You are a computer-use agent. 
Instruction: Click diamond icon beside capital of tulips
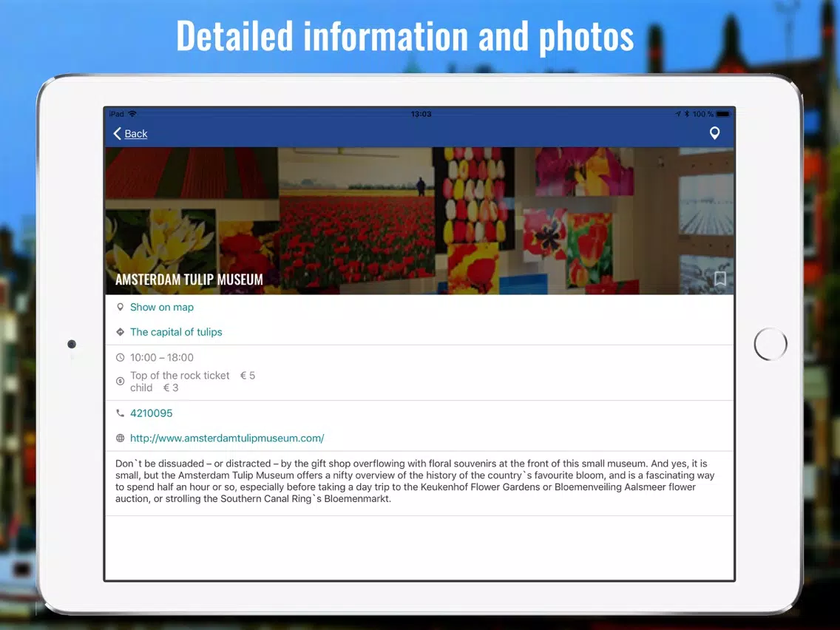pyautogui.click(x=120, y=332)
